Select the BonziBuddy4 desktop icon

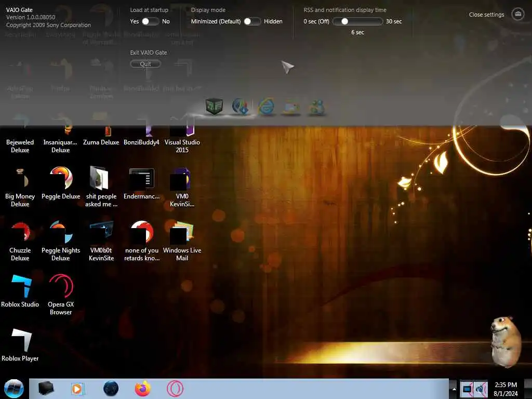tap(141, 131)
